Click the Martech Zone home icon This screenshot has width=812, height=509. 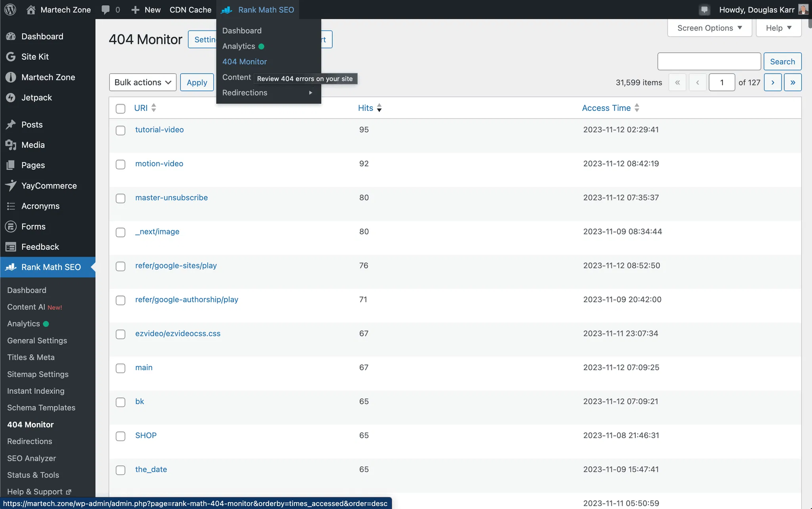(x=31, y=10)
